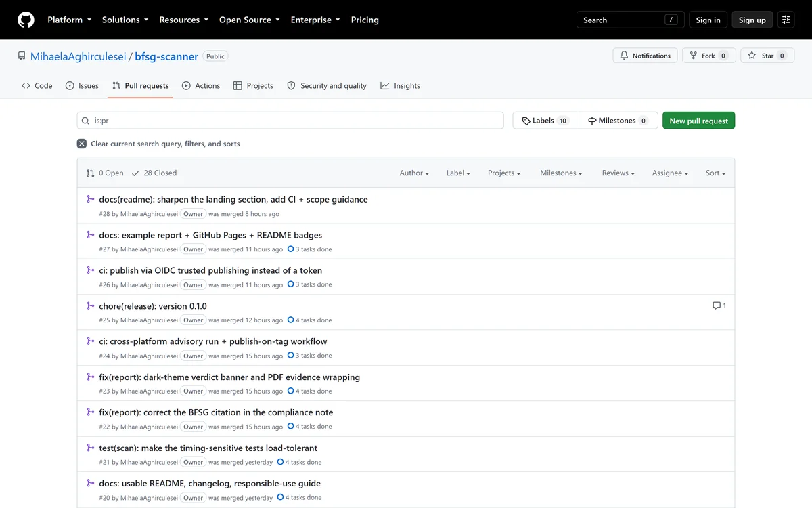Click merged icon for timing-sensitive tests PR
Image resolution: width=812 pixels, height=508 pixels.
click(91, 448)
